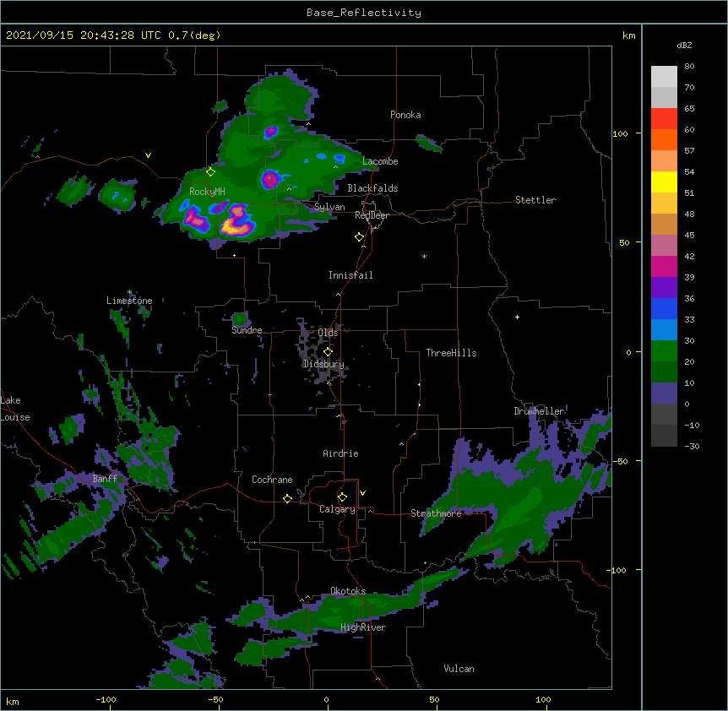Select the RockyMH label
Viewport: 728px width, 711px height.
click(x=207, y=192)
